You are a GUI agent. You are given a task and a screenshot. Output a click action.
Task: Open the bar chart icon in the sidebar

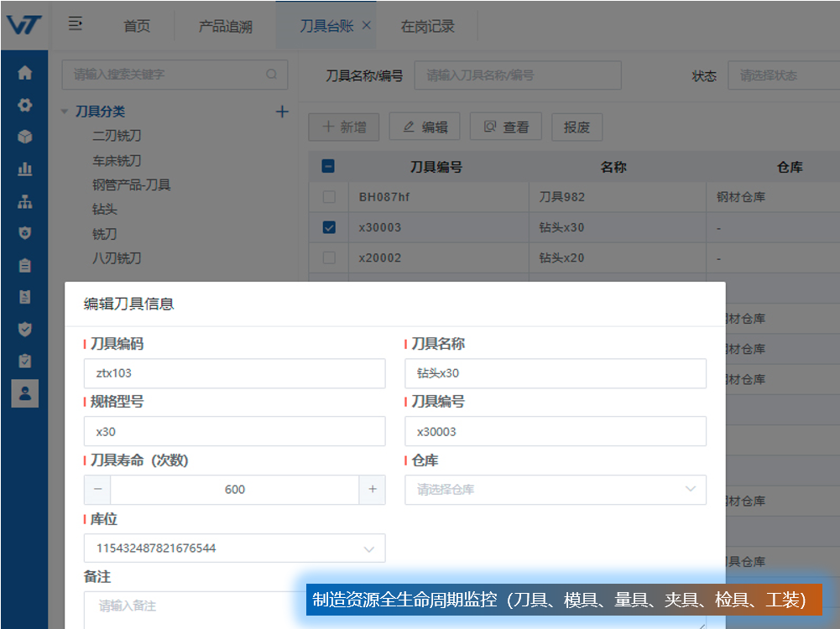click(x=24, y=169)
